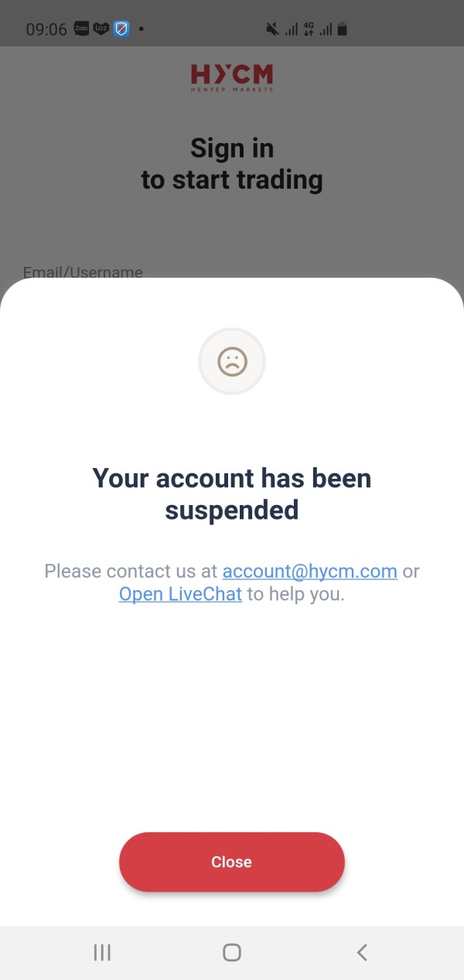Tap the Zalo notification icon
The image size is (464, 980).
[82, 29]
